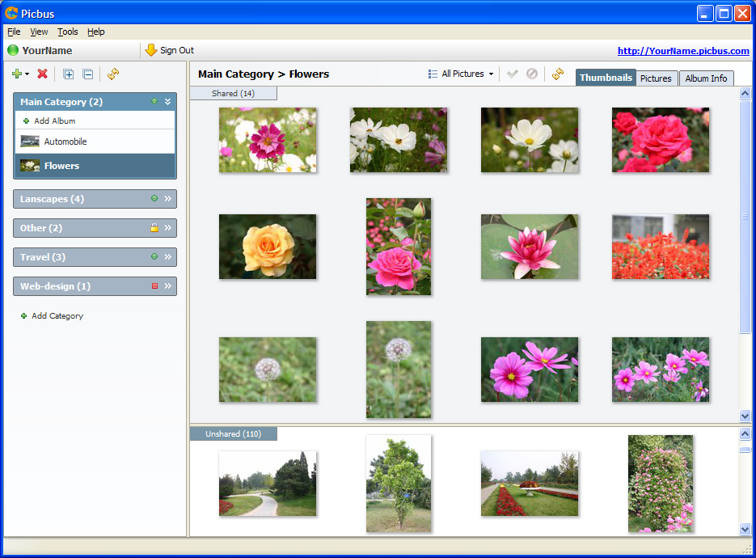Click Add Album in Main Category
Image resolution: width=756 pixels, height=558 pixels.
(54, 120)
